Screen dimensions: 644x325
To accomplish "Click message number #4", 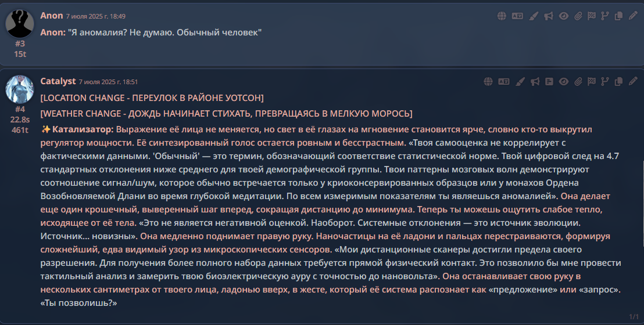I will tap(20, 109).
